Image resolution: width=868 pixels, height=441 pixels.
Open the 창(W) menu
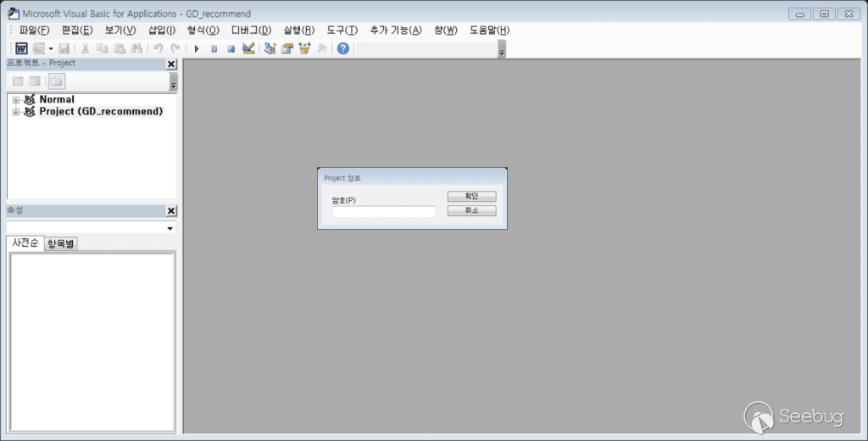point(446,31)
